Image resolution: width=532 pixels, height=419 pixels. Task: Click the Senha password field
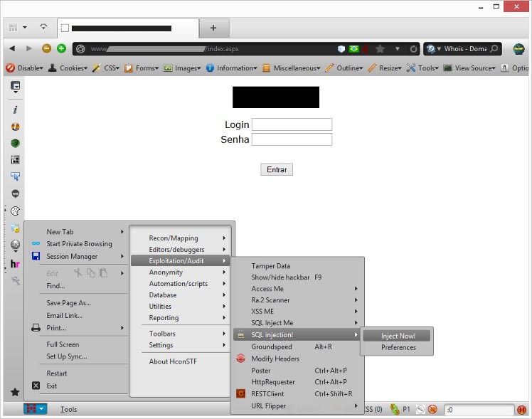click(292, 139)
